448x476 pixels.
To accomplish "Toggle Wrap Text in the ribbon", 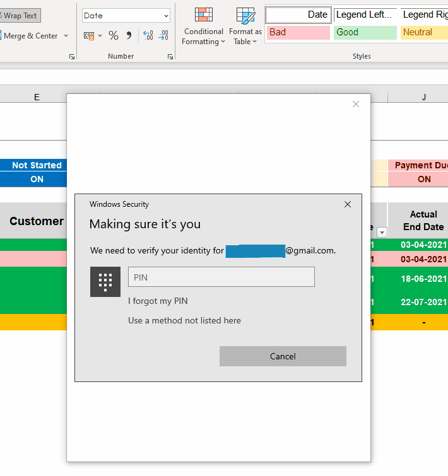I will pyautogui.click(x=19, y=16).
